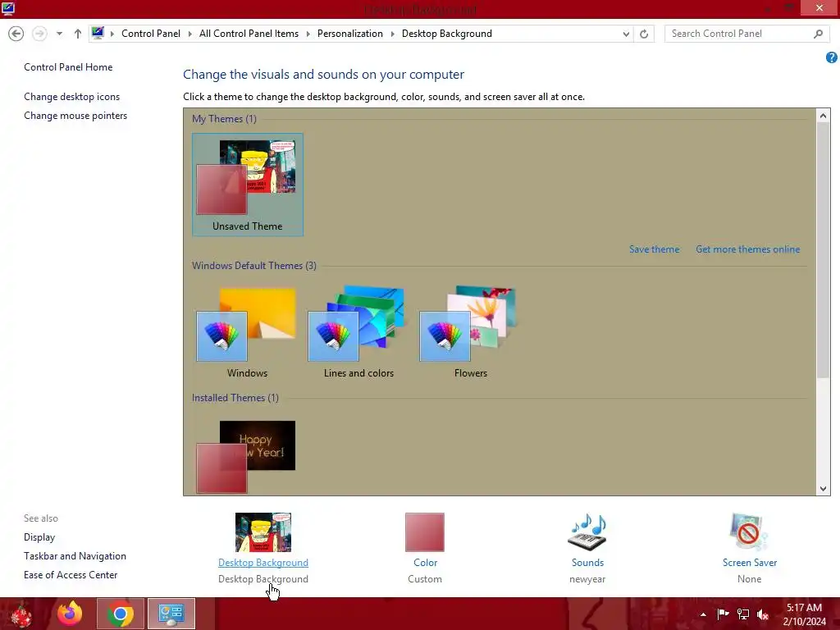Open network tray icon

tap(743, 614)
